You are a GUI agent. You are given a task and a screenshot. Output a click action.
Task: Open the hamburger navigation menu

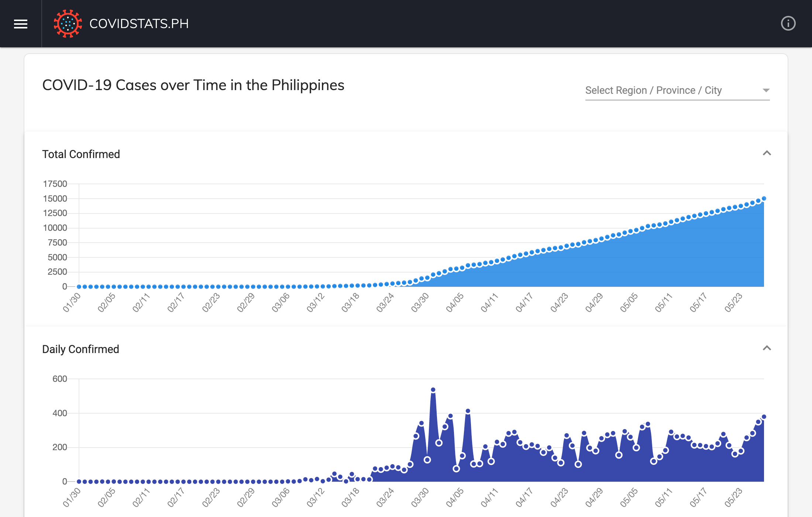coord(21,24)
